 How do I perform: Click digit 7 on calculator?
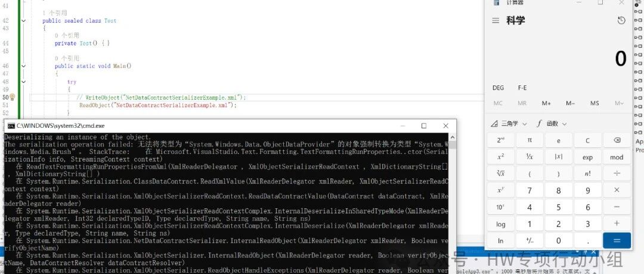530,190
